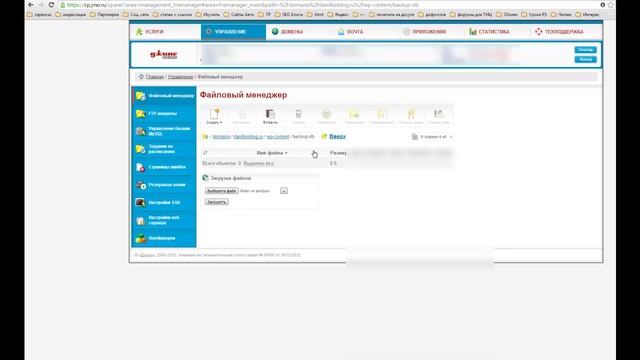Open FTP аккаунты in sidebar

(x=164, y=113)
